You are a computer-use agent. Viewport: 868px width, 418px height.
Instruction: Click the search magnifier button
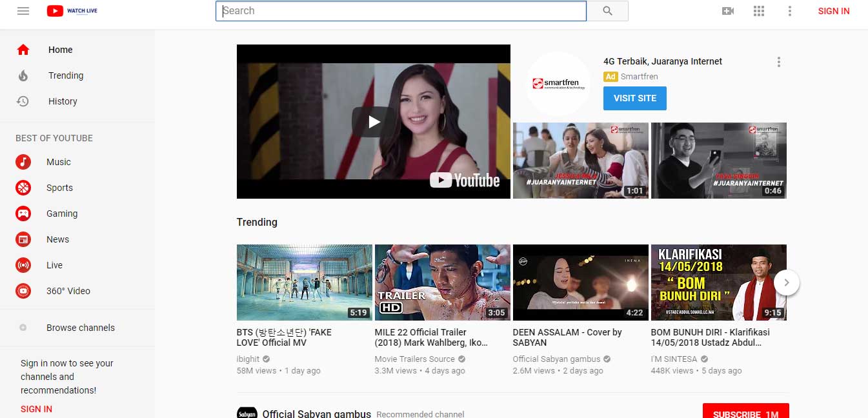pos(607,11)
